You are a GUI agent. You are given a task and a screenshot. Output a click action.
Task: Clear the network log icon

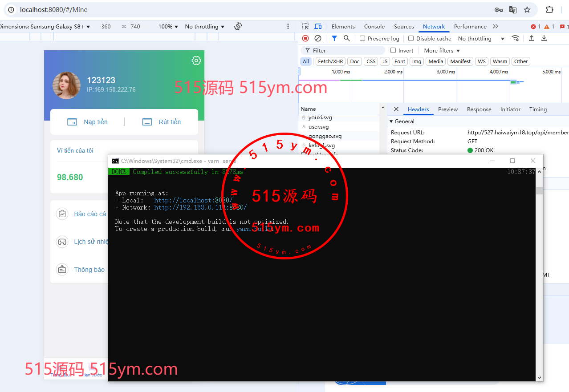[x=318, y=39]
